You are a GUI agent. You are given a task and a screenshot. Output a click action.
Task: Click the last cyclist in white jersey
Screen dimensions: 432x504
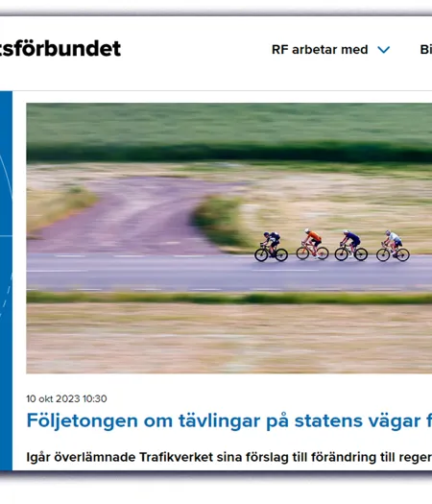393,246
